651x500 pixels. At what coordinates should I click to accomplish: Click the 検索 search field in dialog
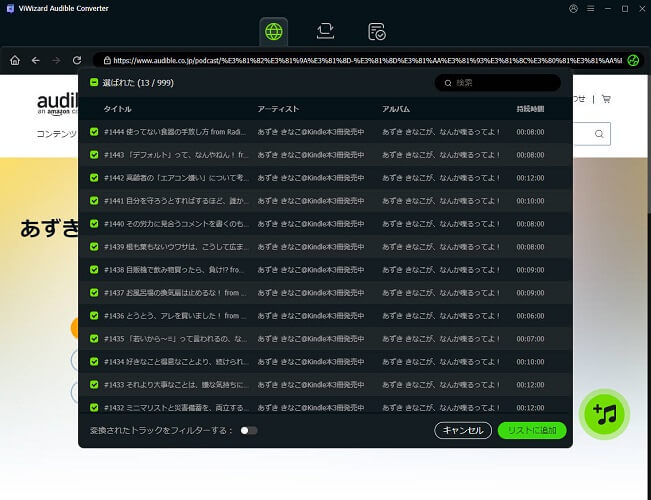click(x=497, y=83)
